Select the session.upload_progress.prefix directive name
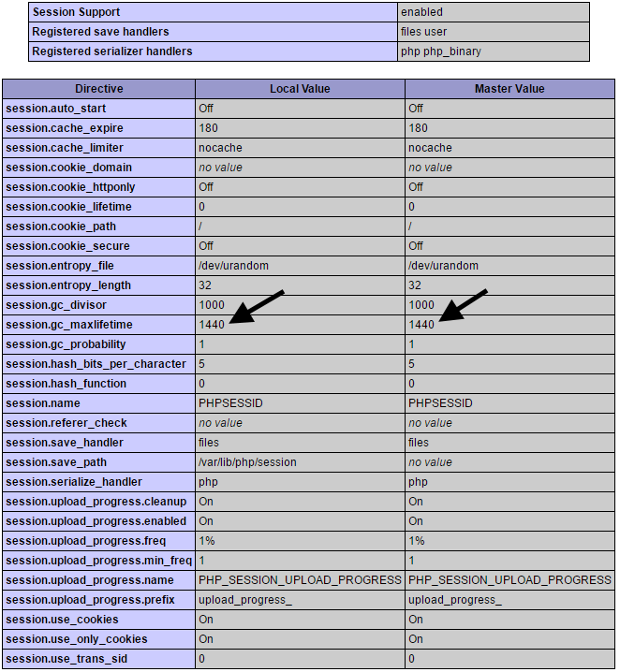Viewport: 620px width, 672px height. coord(90,601)
